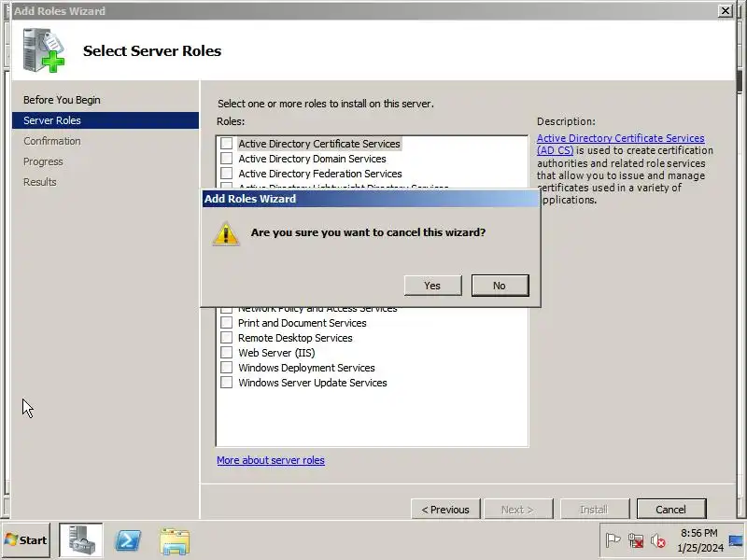The image size is (747, 560).
Task: Open Active Directory Certificate Services description link
Action: [620, 144]
